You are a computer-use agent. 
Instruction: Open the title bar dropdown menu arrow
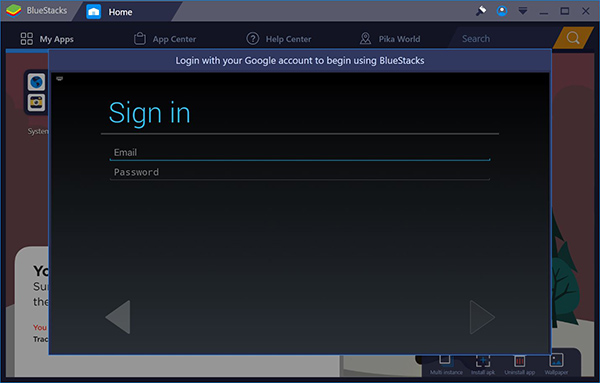[x=523, y=11]
